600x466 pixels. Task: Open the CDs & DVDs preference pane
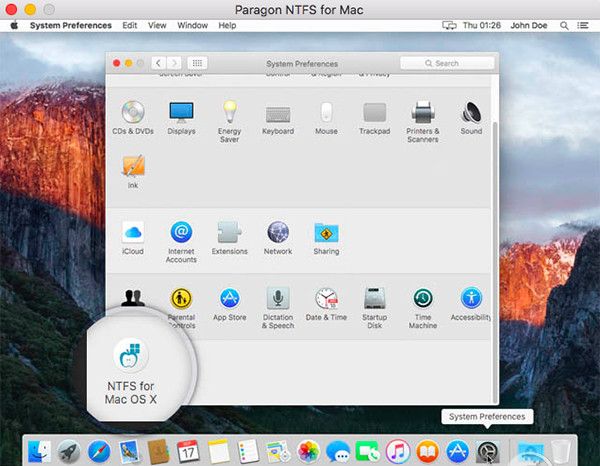[133, 117]
